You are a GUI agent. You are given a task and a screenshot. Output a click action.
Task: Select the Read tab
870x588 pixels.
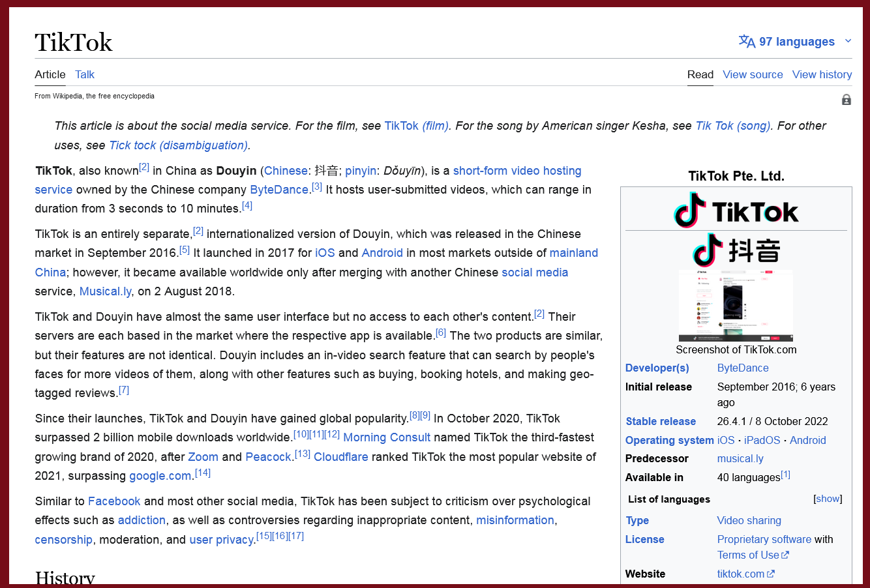coord(700,74)
